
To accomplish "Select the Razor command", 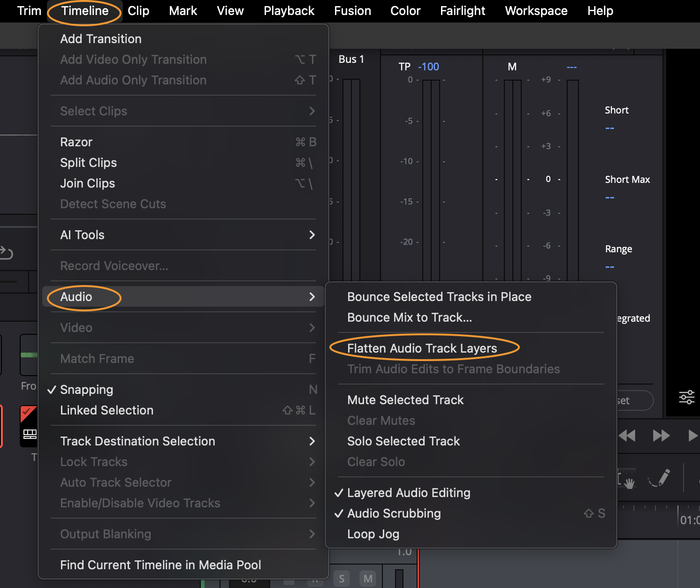I will [x=183, y=142].
